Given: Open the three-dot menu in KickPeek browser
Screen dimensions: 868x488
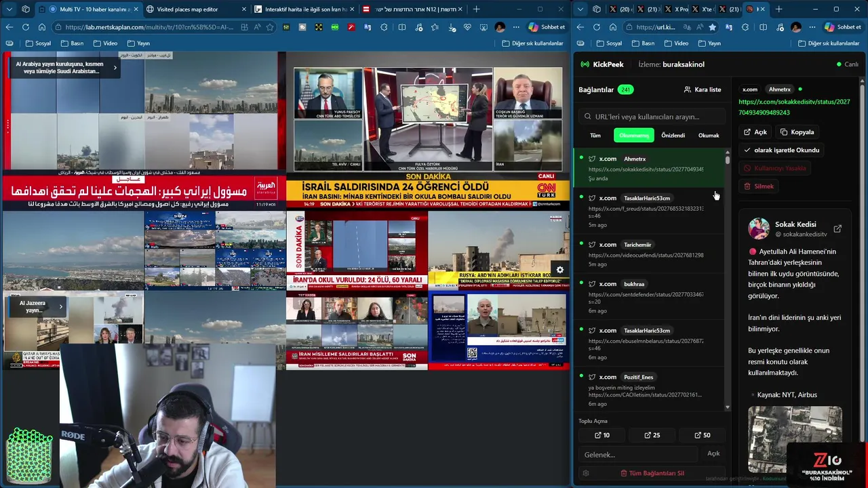Looking at the screenshot, I should tap(812, 27).
